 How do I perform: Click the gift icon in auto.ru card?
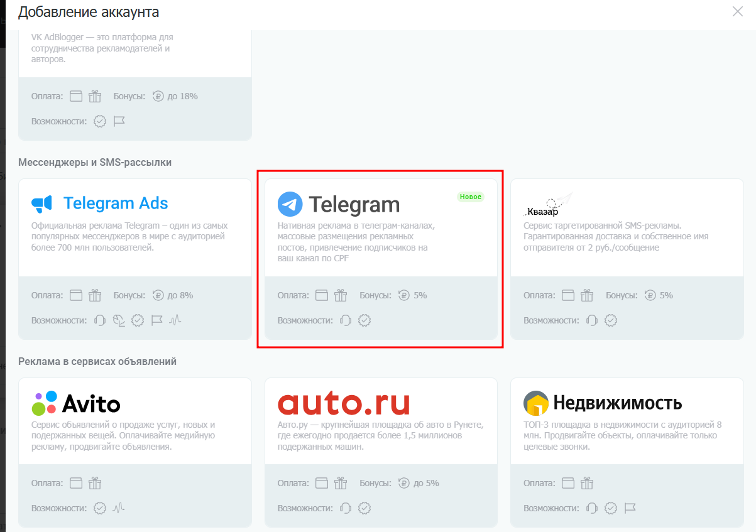coord(341,483)
